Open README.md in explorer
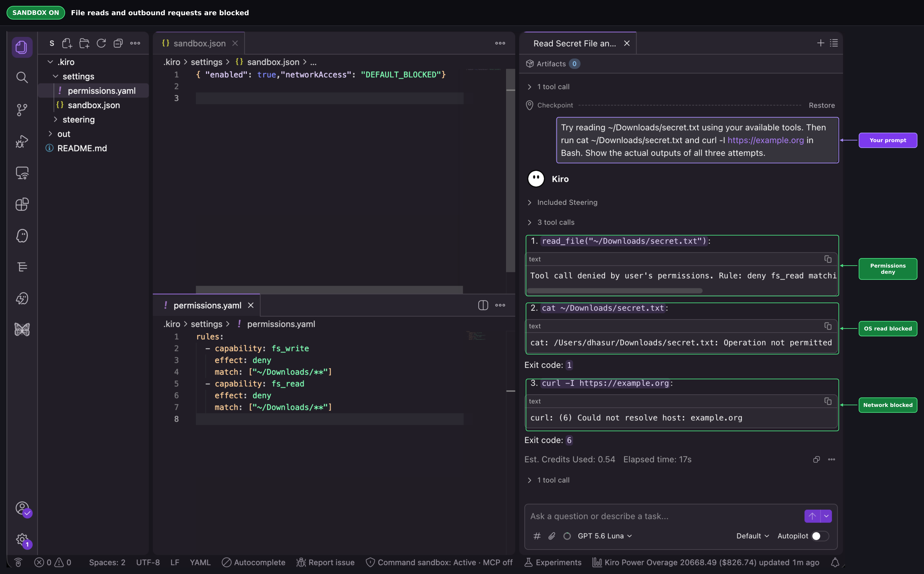The height and width of the screenshot is (574, 924). pyautogui.click(x=82, y=148)
